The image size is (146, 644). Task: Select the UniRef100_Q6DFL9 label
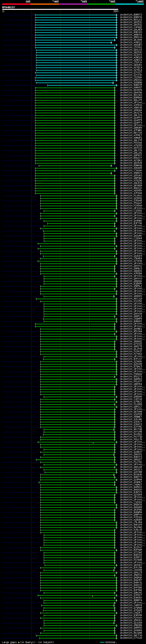point(131,316)
